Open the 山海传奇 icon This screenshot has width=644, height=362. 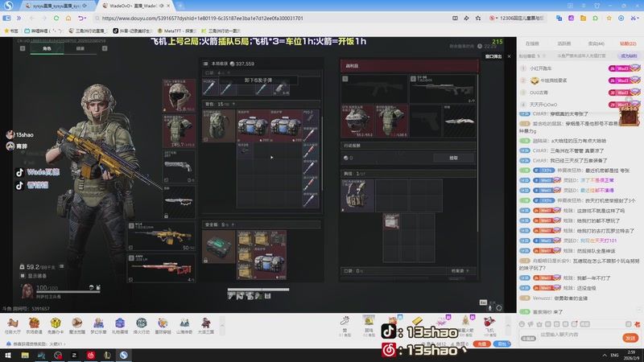[184, 326]
